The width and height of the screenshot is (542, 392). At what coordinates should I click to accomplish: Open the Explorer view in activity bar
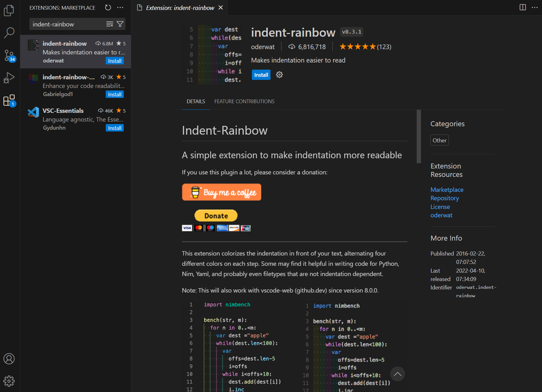tap(9, 11)
